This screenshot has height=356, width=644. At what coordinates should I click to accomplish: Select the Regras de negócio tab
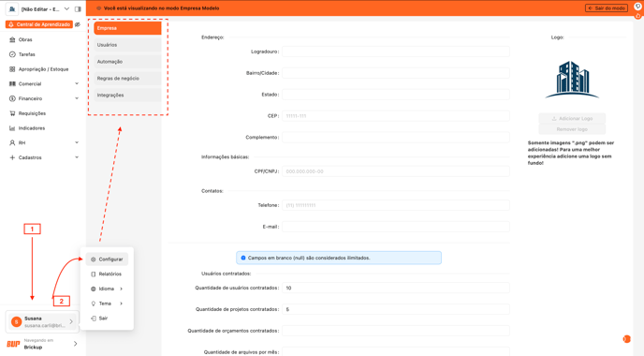[127, 78]
